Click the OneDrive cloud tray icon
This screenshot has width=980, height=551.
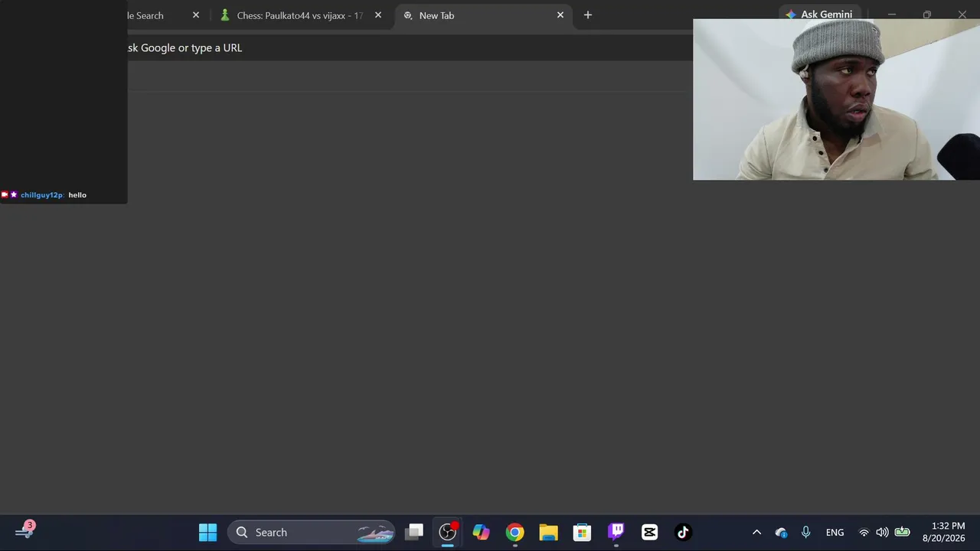tap(781, 533)
